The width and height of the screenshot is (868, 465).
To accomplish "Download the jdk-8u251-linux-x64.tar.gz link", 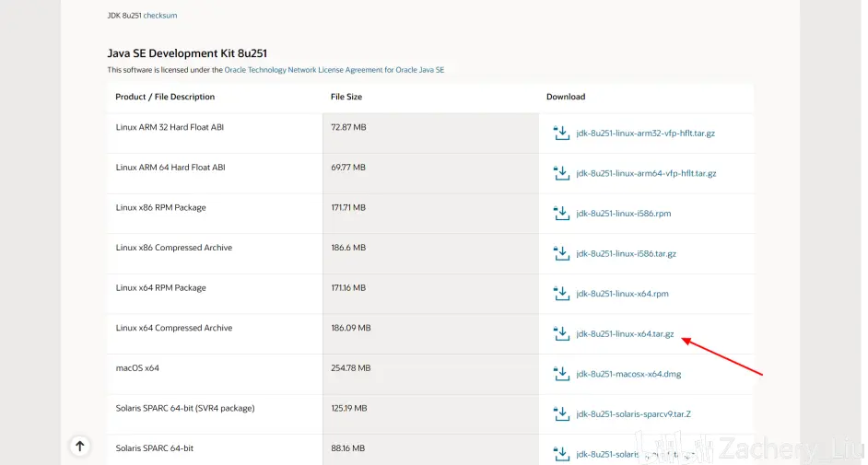I will (625, 334).
